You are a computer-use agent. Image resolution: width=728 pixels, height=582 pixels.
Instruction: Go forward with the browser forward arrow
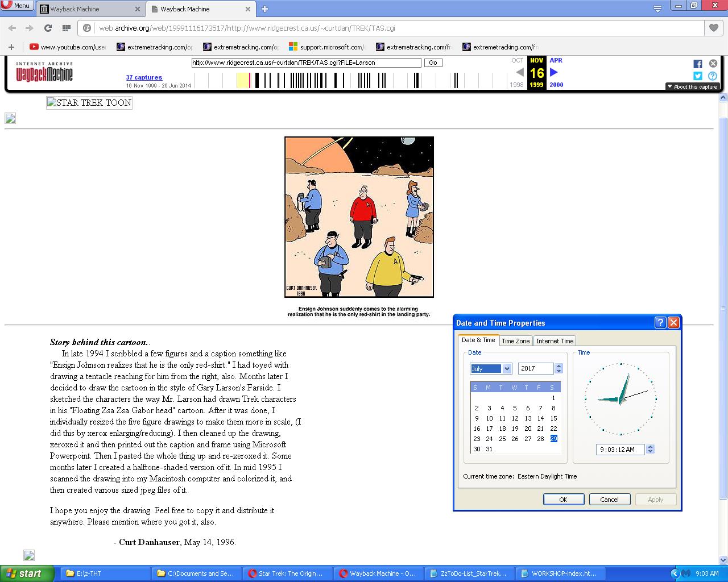pos(30,28)
